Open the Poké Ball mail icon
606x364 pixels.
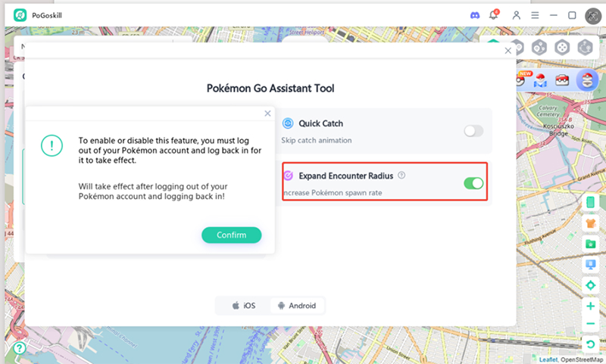[540, 80]
